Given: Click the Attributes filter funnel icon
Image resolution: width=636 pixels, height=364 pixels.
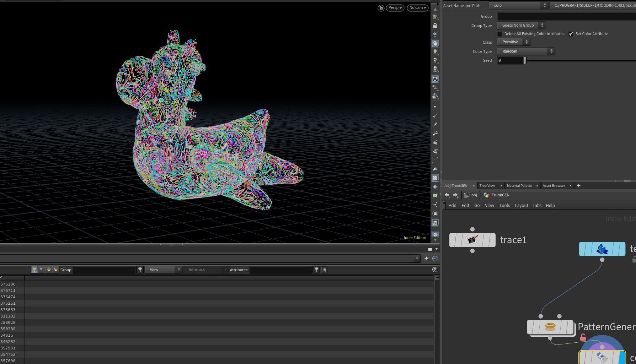Looking at the screenshot, I should point(316,270).
